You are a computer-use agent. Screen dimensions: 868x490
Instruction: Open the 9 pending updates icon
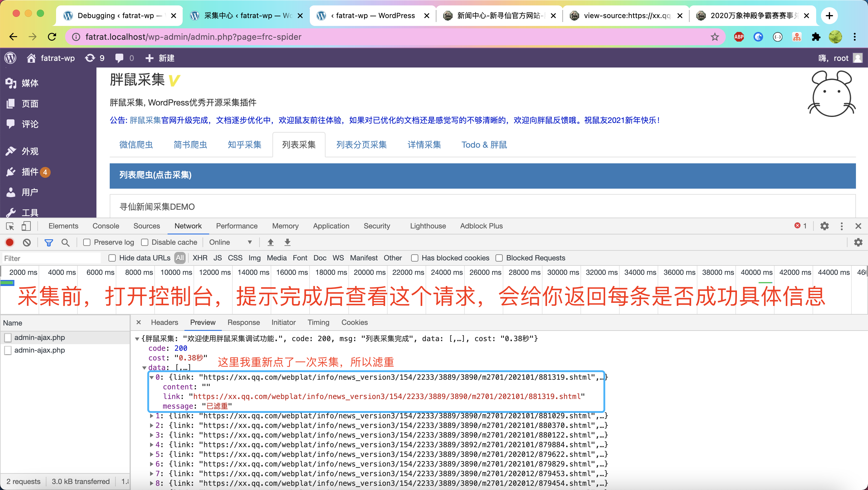coord(95,58)
